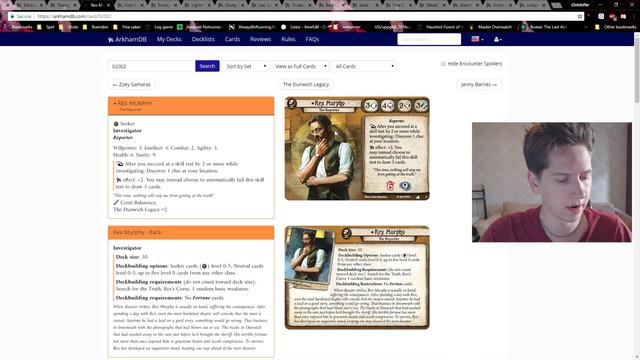Open Rules in the navbar
Image resolution: width=640 pixels, height=360 pixels.
tap(288, 39)
